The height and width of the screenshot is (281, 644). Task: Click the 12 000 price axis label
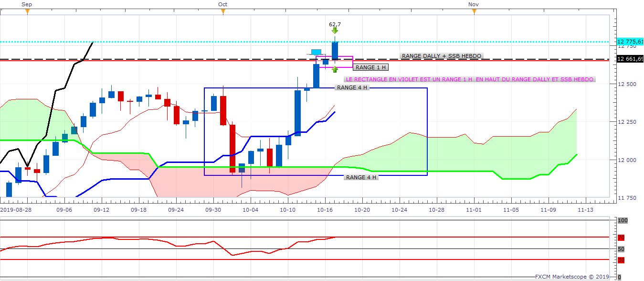click(x=627, y=160)
